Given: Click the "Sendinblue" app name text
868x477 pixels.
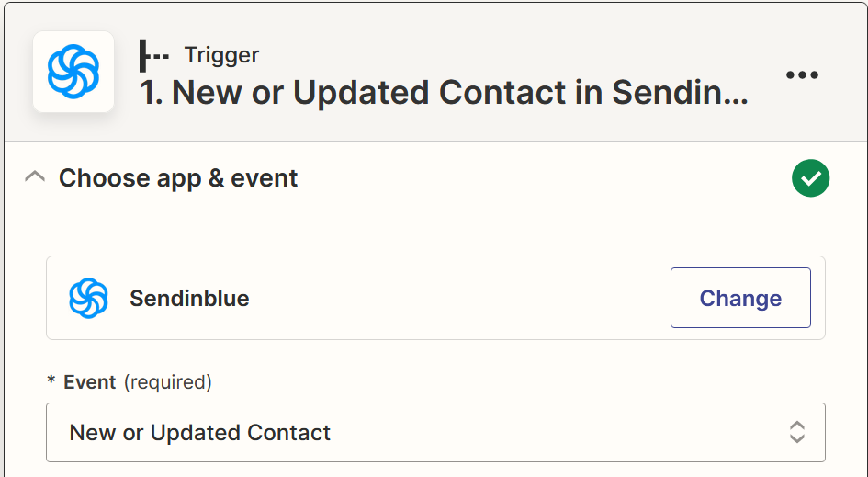Looking at the screenshot, I should coord(189,299).
